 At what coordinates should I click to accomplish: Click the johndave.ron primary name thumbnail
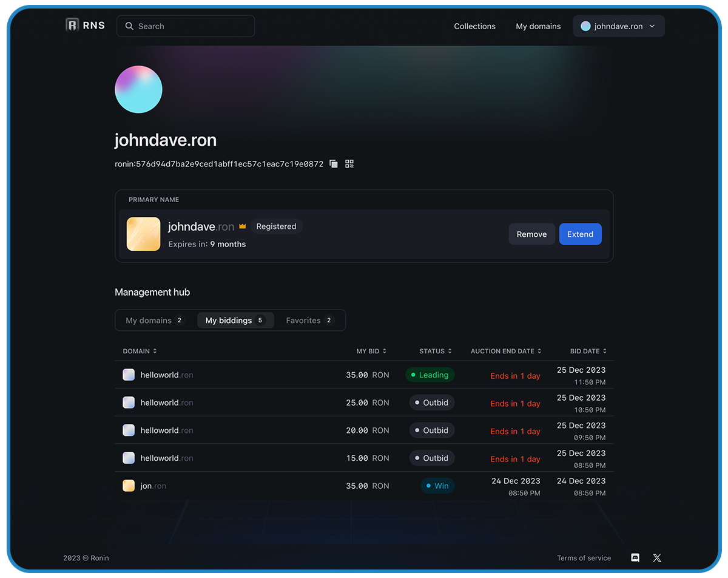143,234
